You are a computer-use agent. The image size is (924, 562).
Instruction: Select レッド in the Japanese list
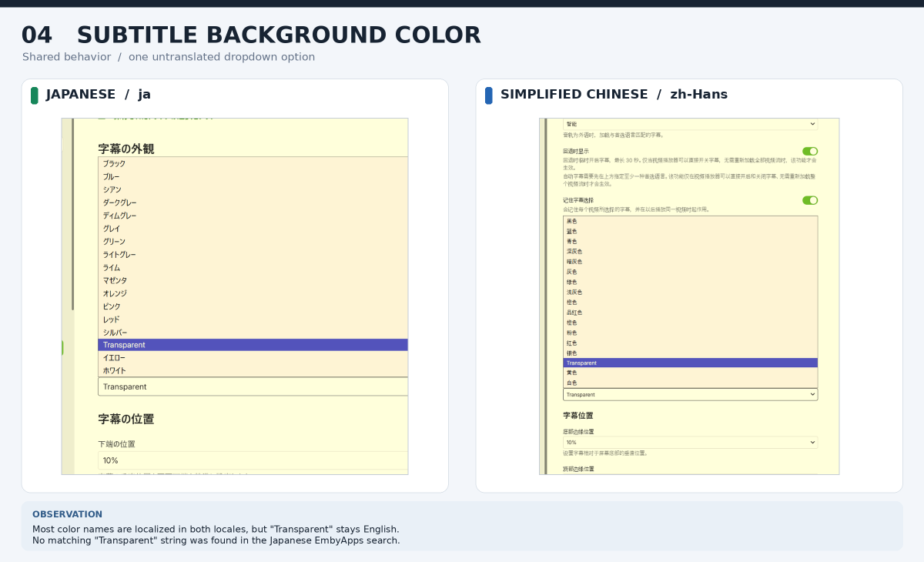tap(253, 319)
